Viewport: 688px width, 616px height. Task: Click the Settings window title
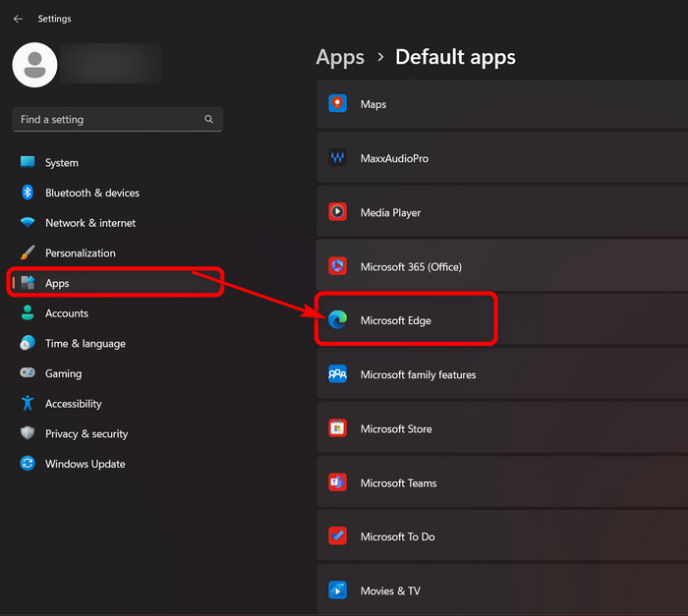pyautogui.click(x=54, y=19)
